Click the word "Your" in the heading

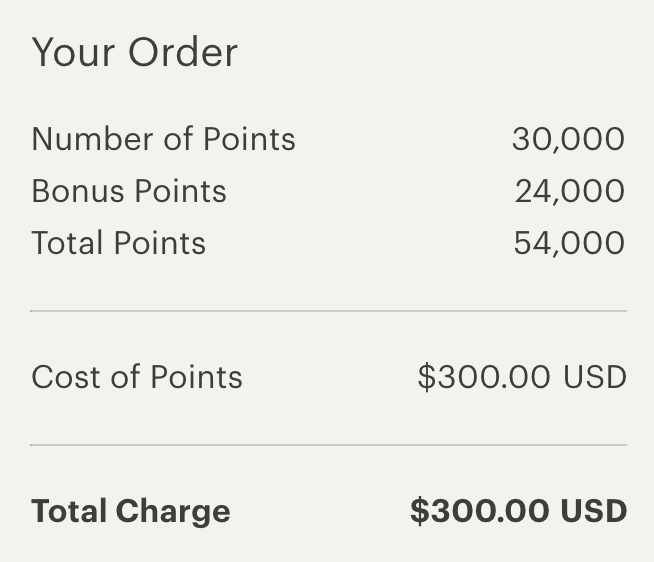73,52
